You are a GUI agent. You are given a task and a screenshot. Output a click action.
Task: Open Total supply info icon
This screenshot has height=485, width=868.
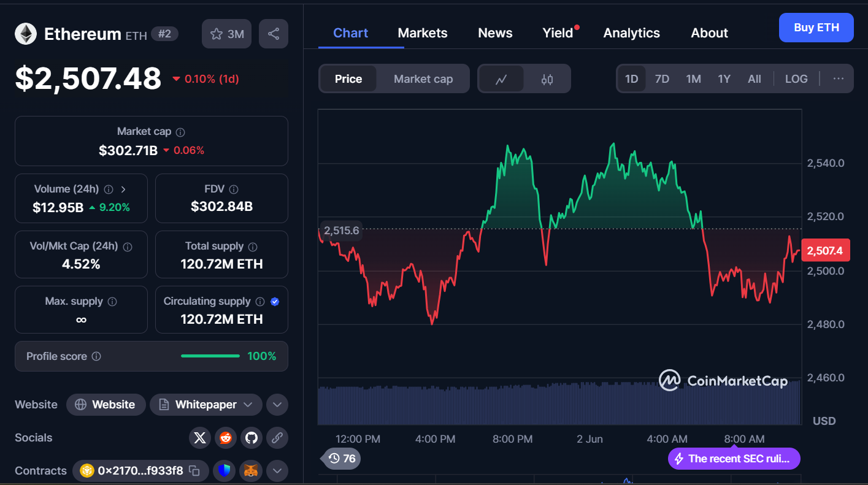coord(253,246)
